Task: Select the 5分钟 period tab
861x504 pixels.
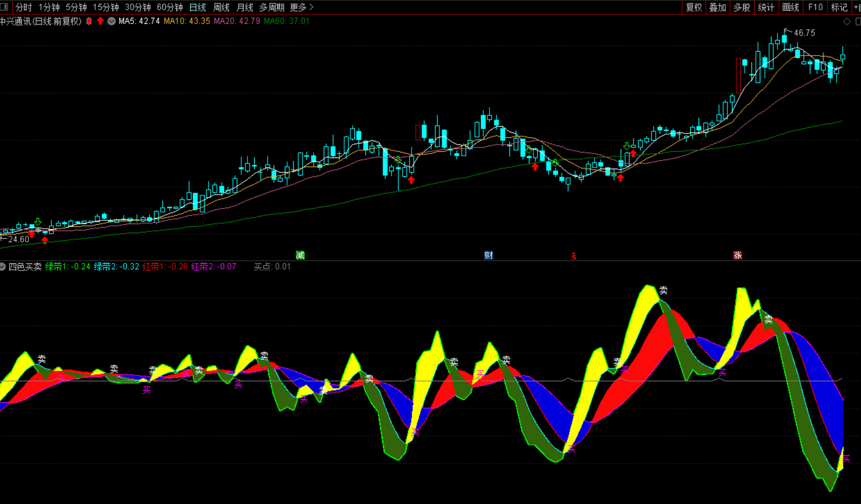Action: 76,7
